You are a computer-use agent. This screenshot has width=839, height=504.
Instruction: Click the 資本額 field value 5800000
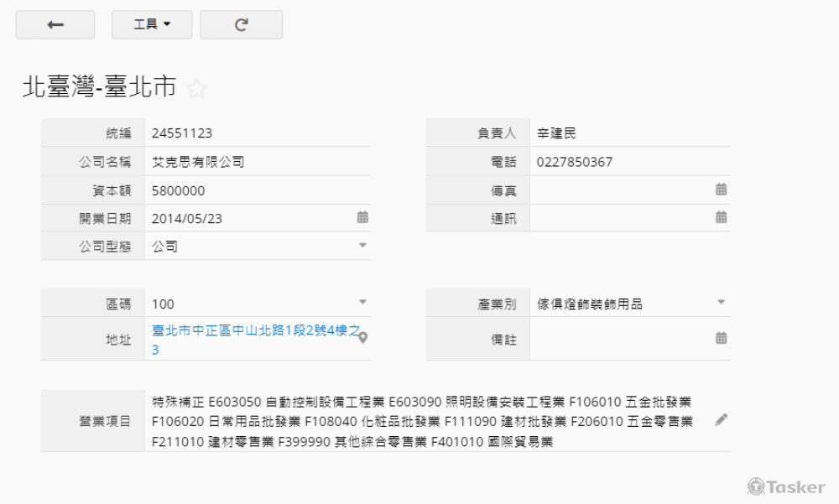click(178, 190)
